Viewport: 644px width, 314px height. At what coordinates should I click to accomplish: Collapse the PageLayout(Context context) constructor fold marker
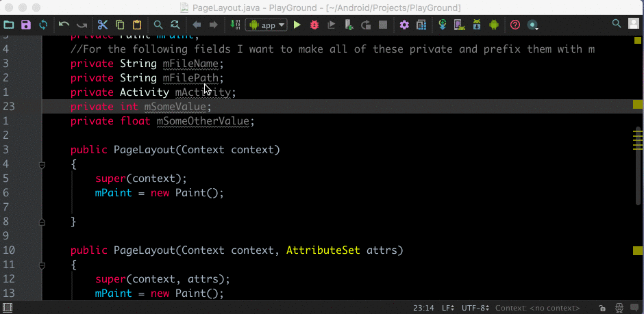42,165
